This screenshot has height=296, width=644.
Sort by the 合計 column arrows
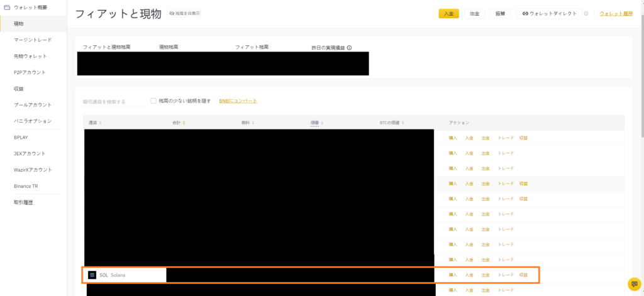[184, 123]
